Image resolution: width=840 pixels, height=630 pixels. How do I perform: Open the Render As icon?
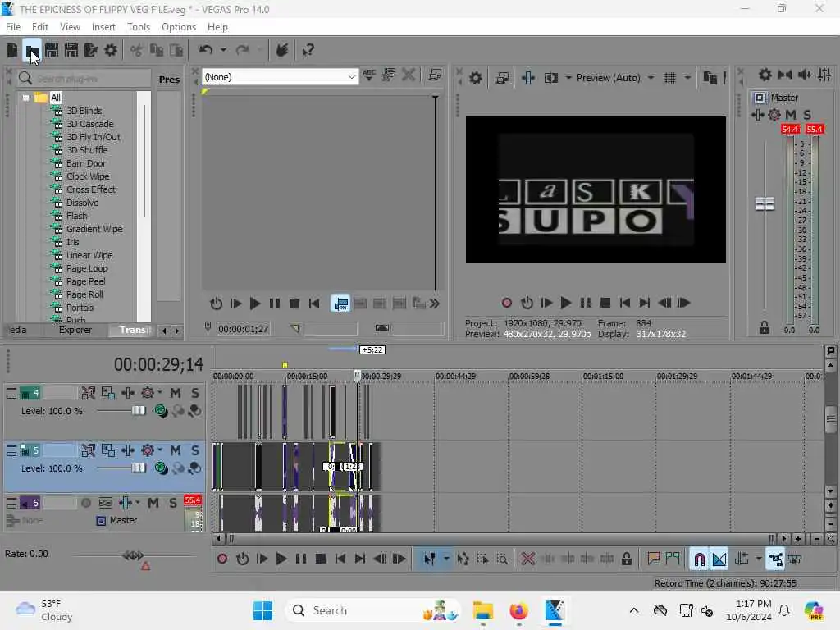(x=90, y=50)
